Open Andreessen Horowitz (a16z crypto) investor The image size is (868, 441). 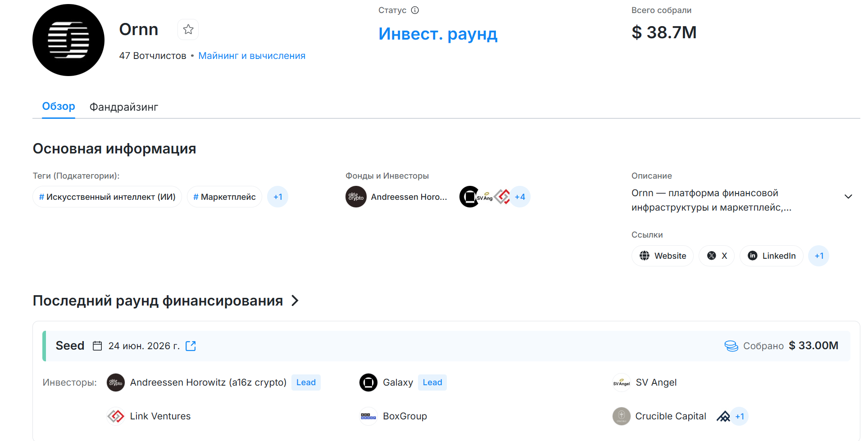coord(208,382)
